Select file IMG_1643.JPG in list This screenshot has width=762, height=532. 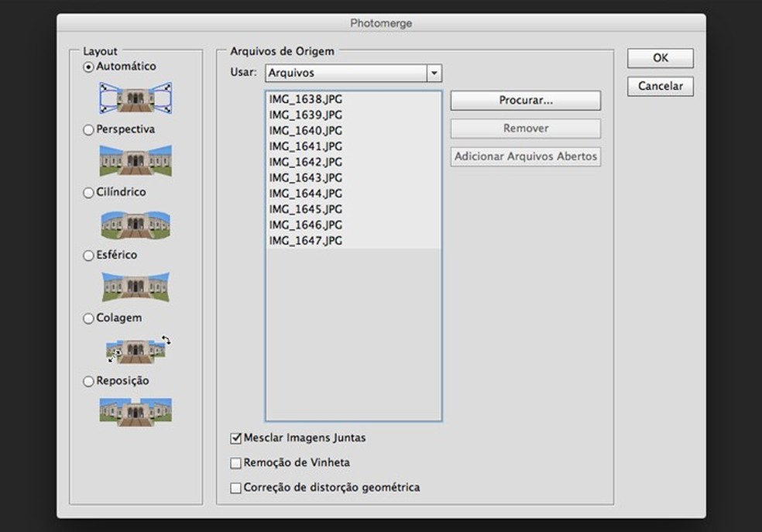(x=353, y=178)
